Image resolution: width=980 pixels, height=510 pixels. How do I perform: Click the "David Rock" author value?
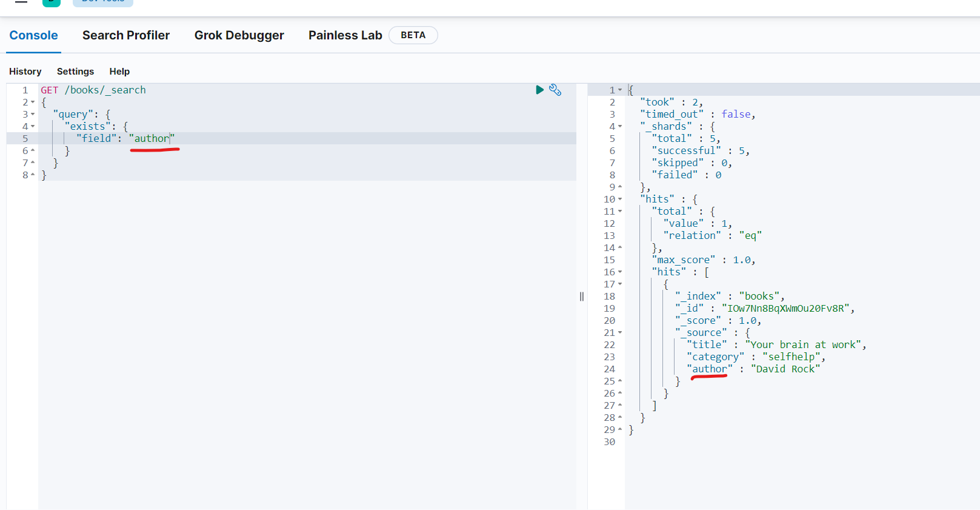(x=785, y=369)
